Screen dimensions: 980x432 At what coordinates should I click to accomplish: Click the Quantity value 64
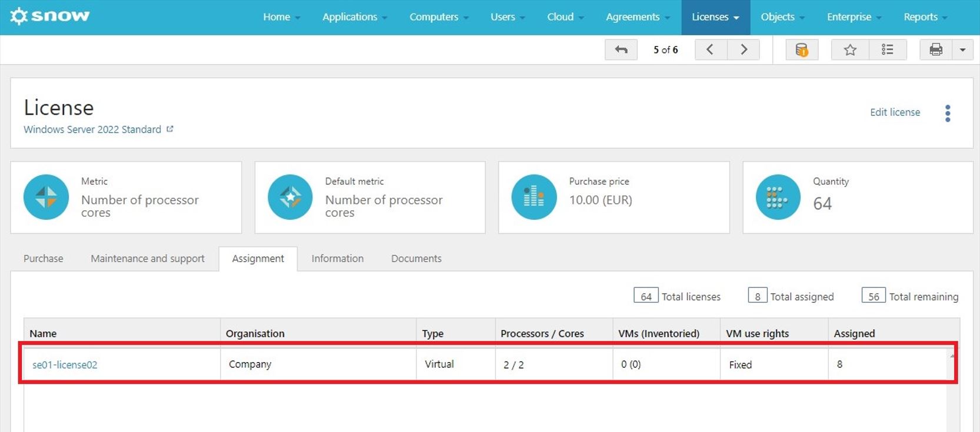pyautogui.click(x=822, y=203)
